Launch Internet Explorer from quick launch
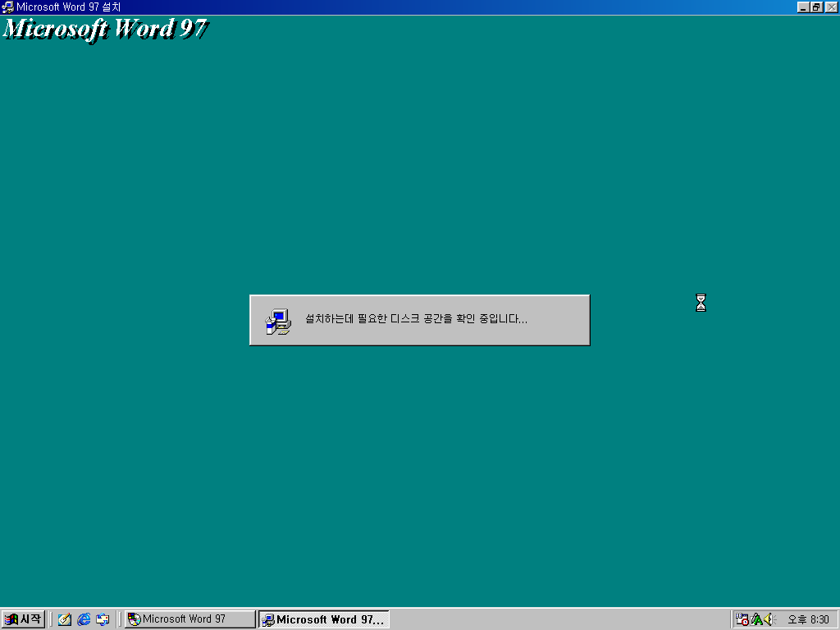This screenshot has height=630, width=840. coord(84,619)
